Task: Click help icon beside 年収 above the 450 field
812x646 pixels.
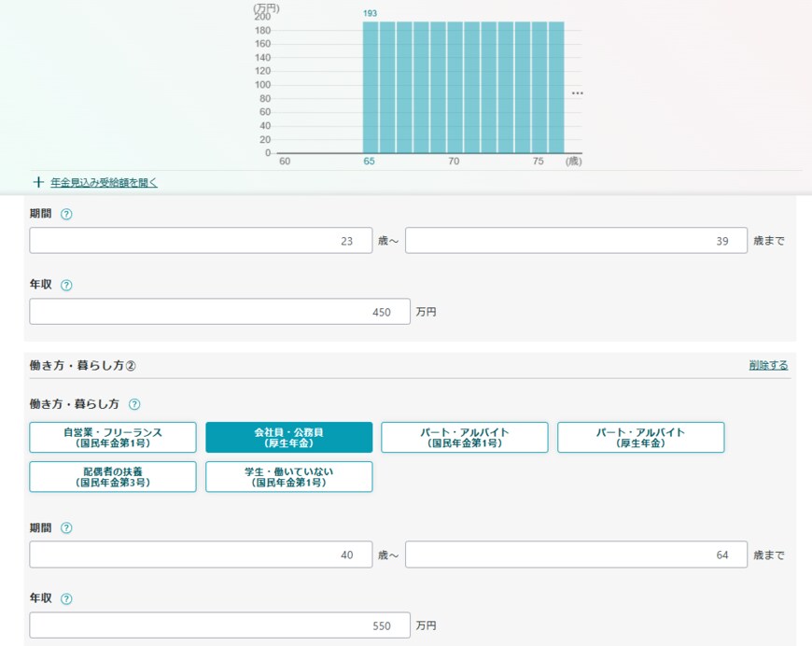Action: click(66, 286)
